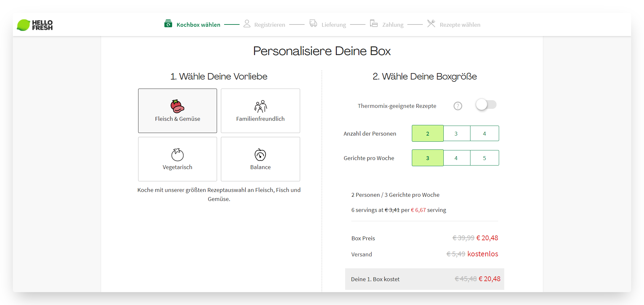This screenshot has width=644, height=305.
Task: Click the Kochbox wählen box icon
Action: [168, 24]
